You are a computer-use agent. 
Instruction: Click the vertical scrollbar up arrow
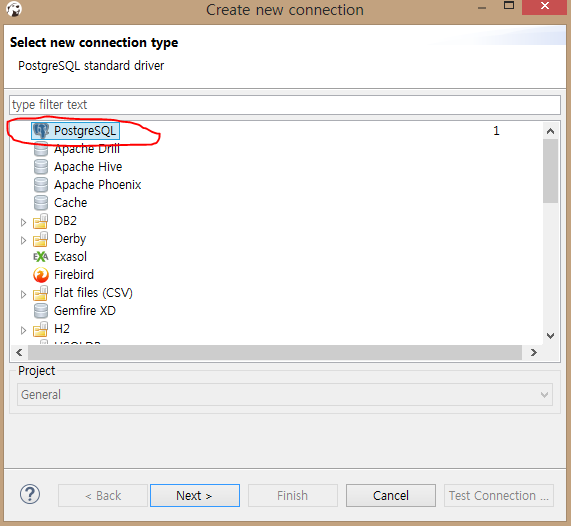click(551, 131)
